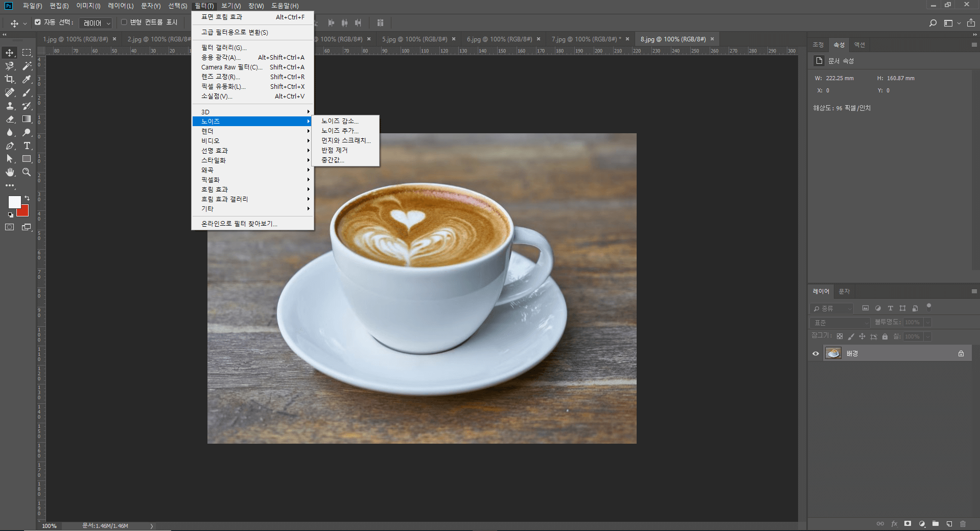Select the Pen tool

coord(10,146)
